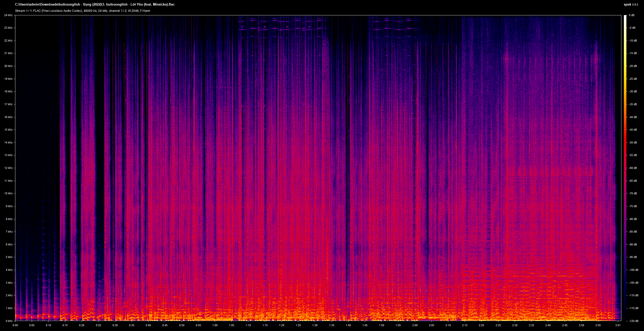This screenshot has height=331, width=644.
Task: Click the '2:10' time axis label
Action: 448,325
